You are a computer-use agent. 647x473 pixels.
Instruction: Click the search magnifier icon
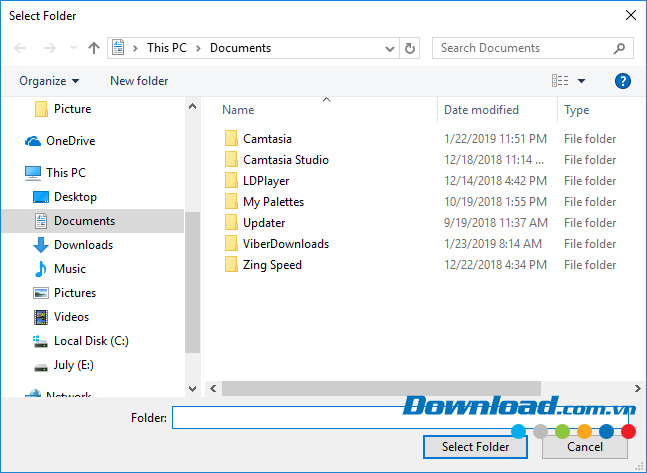620,48
